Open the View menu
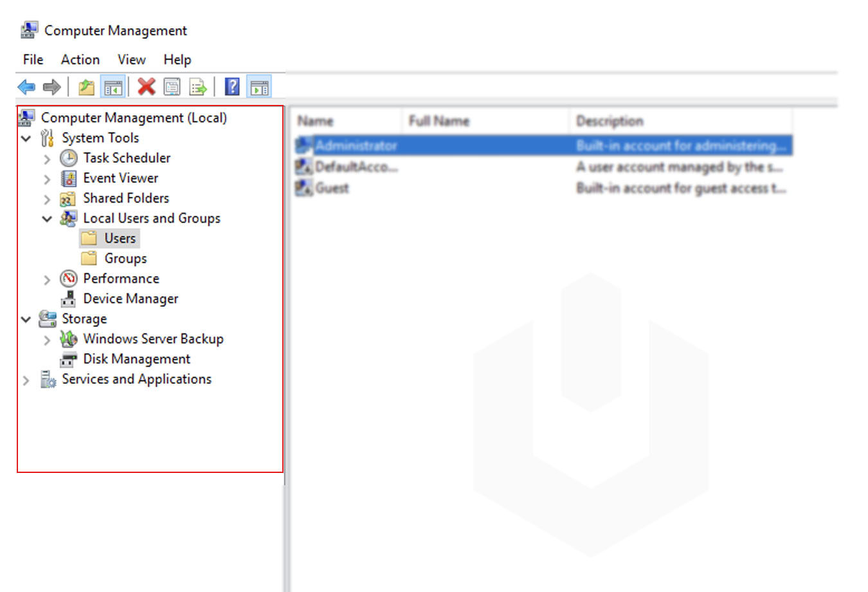This screenshot has width=868, height=592. (131, 59)
